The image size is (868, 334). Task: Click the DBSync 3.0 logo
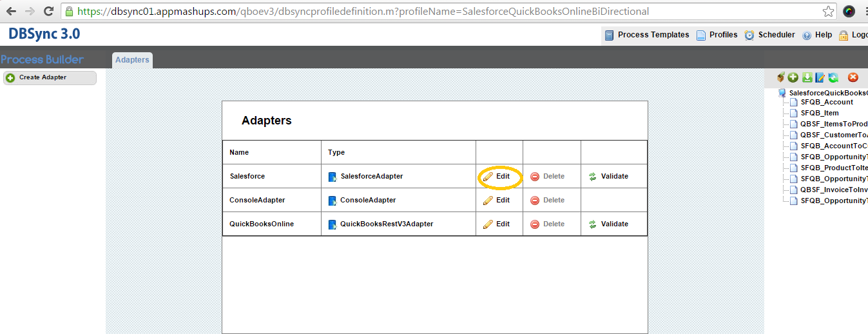44,34
